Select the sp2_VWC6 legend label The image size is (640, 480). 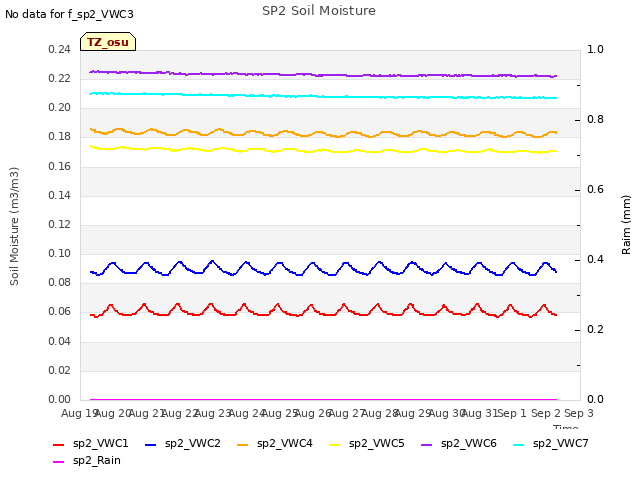pyautogui.click(x=469, y=444)
